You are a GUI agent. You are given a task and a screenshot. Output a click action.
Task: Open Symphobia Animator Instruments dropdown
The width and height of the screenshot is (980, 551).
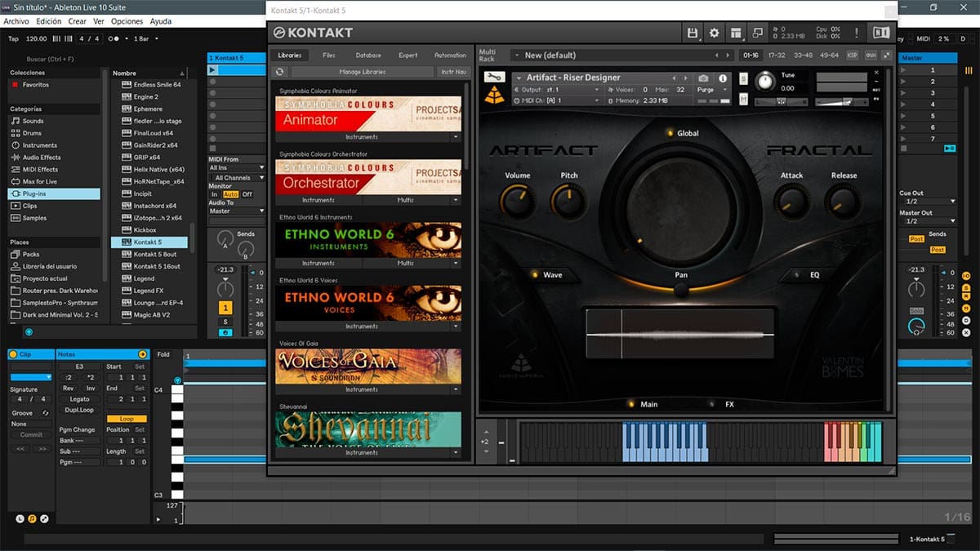(368, 137)
